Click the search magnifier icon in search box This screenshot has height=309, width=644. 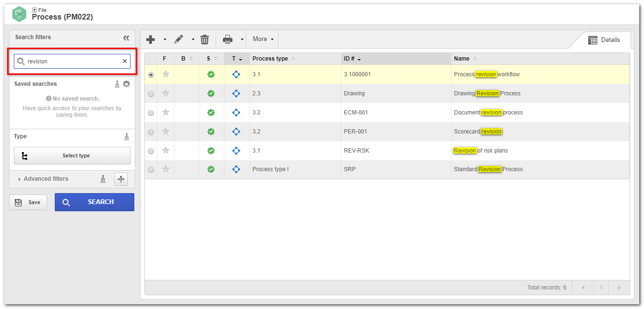[21, 61]
